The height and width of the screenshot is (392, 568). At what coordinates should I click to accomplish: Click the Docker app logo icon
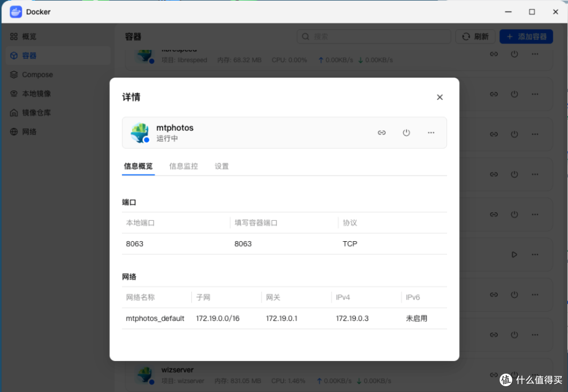[16, 12]
